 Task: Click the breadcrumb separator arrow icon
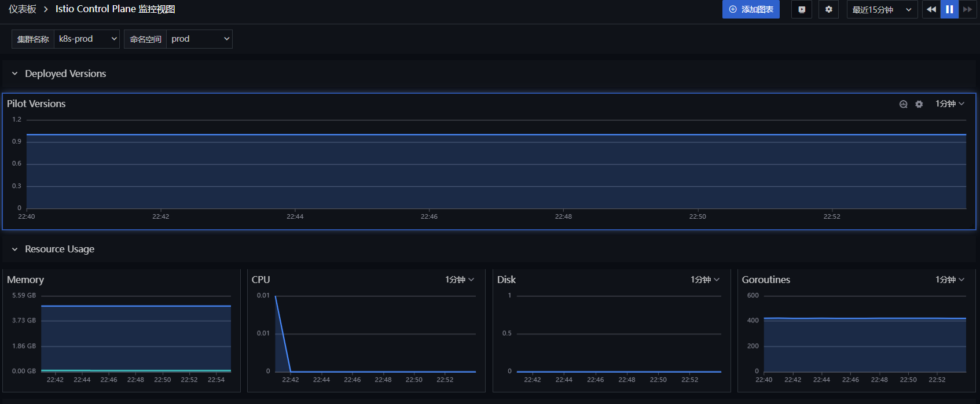[x=46, y=9]
